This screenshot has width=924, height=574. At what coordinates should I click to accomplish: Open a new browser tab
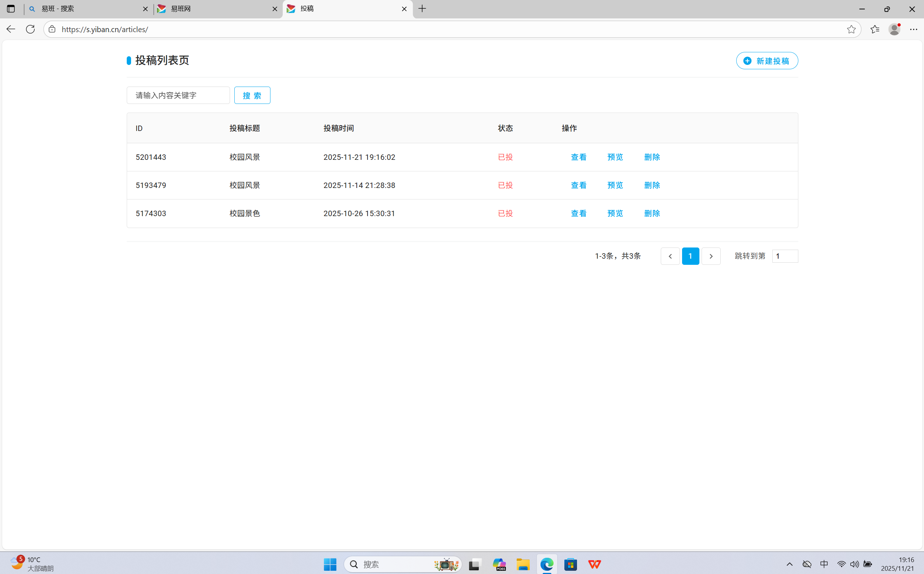tap(422, 9)
